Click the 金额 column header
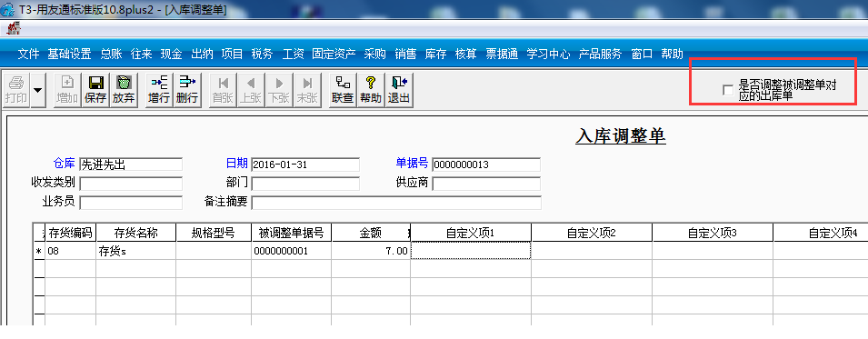868x339 pixels. click(370, 234)
